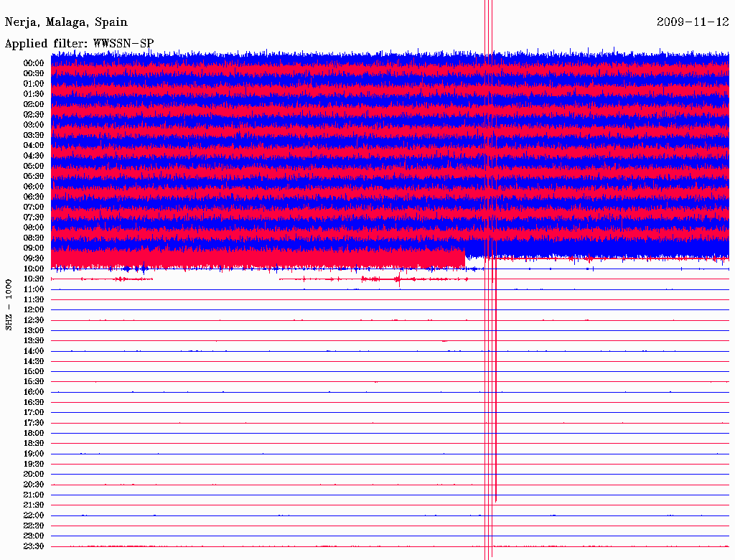Select the 17:30 time label
Viewport: 735px width, 560px height.
click(x=34, y=423)
